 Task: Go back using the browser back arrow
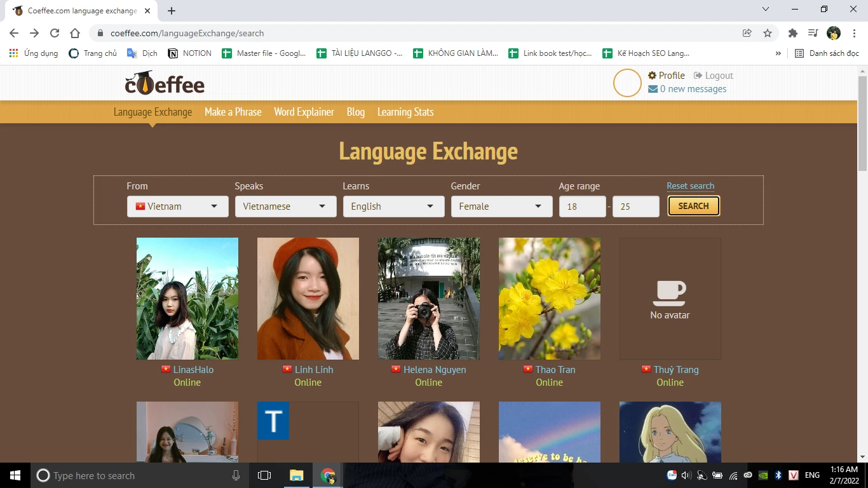point(14,33)
